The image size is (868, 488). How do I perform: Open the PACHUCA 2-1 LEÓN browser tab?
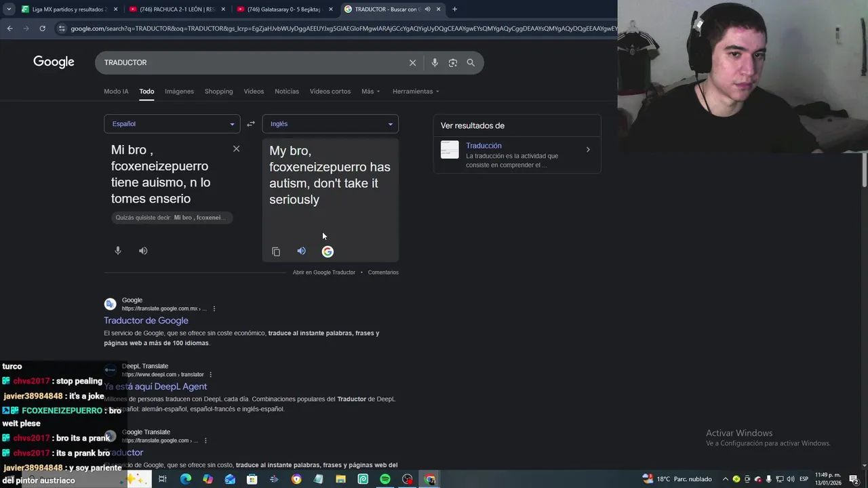[x=176, y=9]
